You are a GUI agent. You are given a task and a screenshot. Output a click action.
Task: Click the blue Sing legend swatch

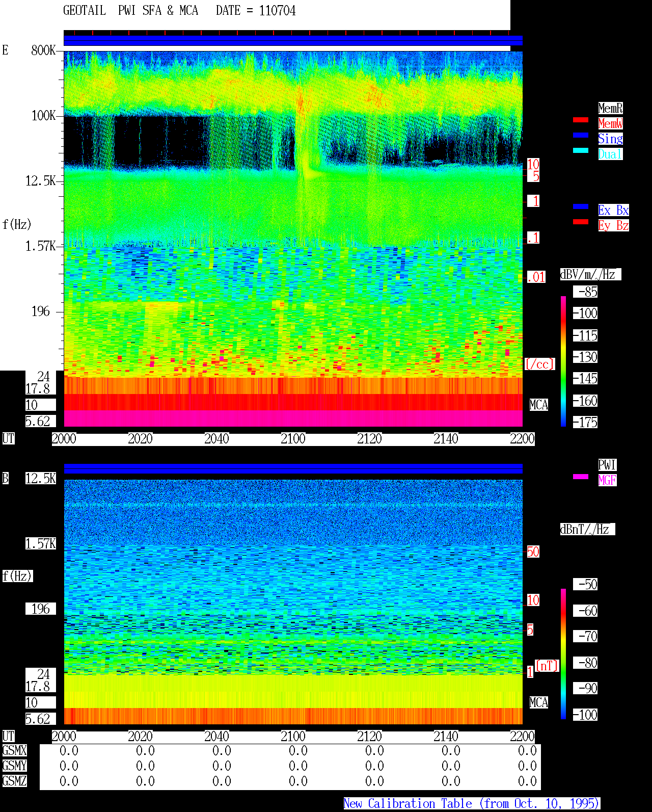point(581,135)
